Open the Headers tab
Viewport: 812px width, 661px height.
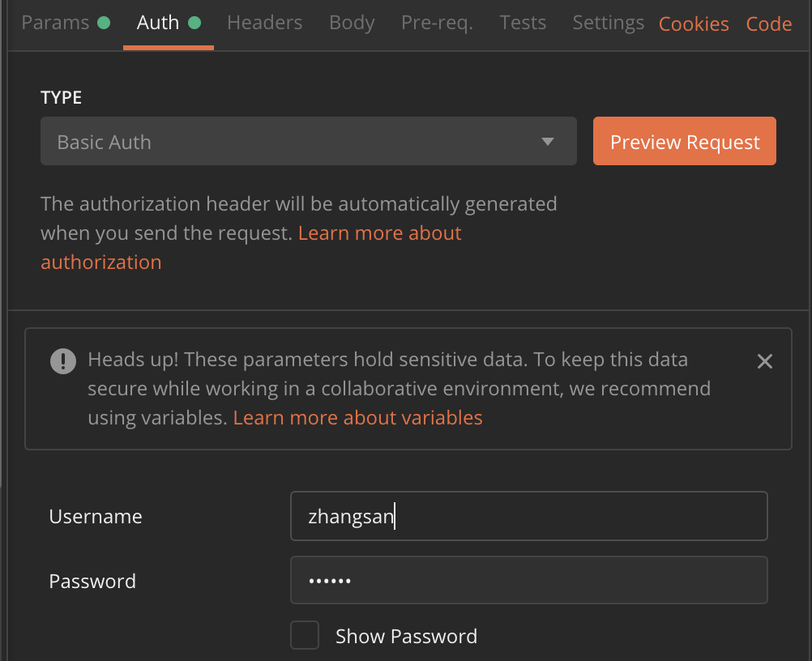point(265,23)
